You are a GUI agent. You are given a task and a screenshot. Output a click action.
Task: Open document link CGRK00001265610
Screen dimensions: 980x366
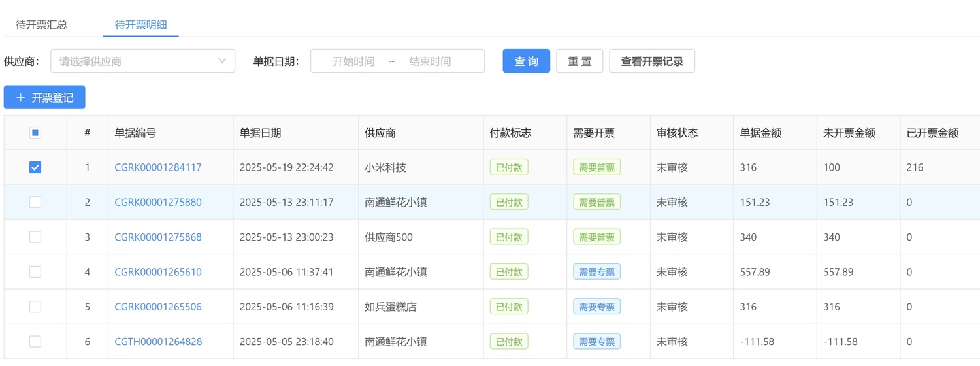click(158, 272)
